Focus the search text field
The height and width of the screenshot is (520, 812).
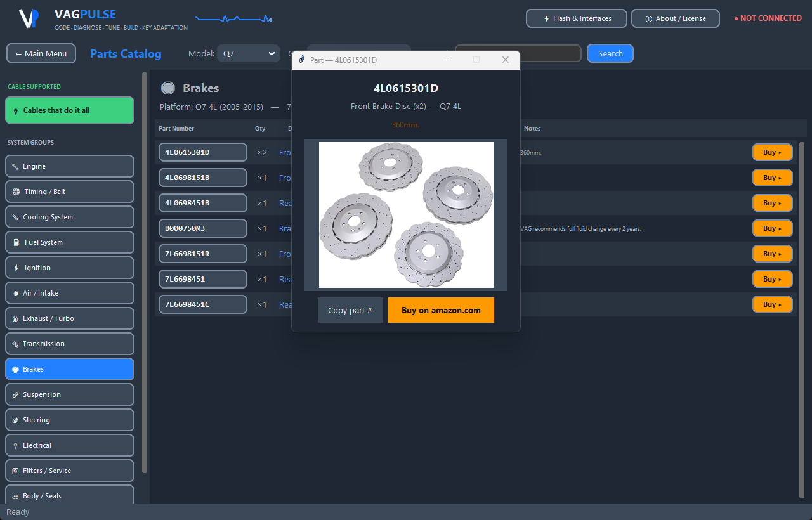pos(551,53)
